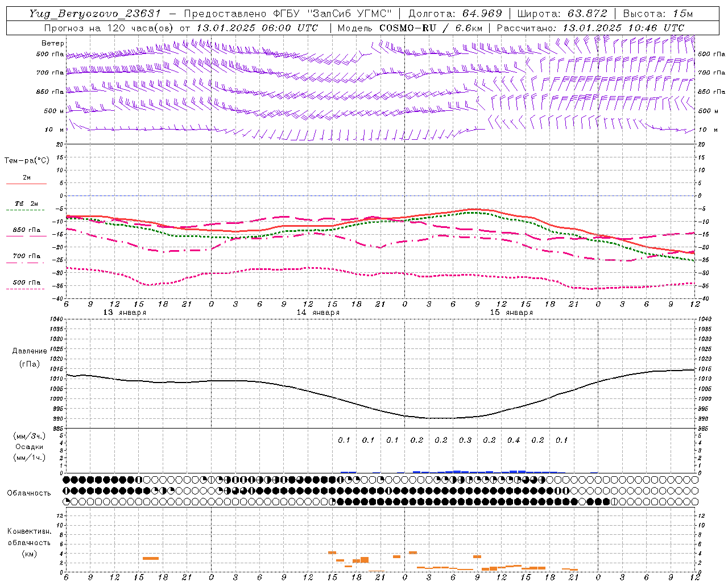Click the 'Осадки' precipitation label

(x=30, y=447)
